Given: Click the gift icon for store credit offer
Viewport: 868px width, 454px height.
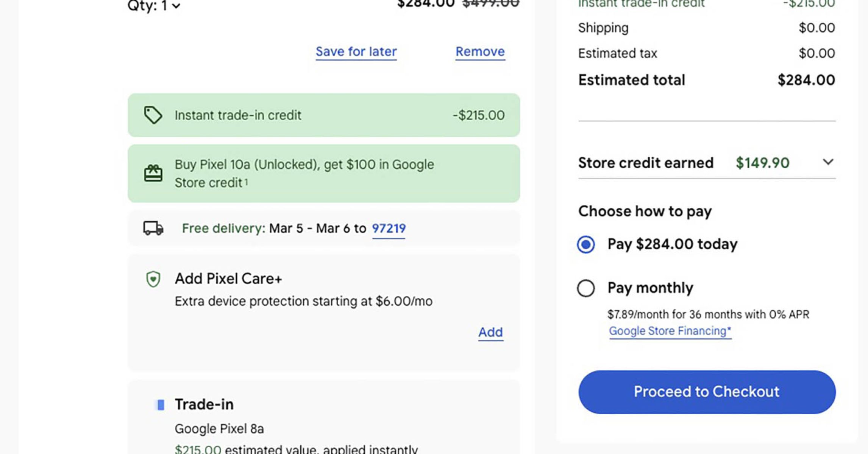Looking at the screenshot, I should tap(153, 173).
